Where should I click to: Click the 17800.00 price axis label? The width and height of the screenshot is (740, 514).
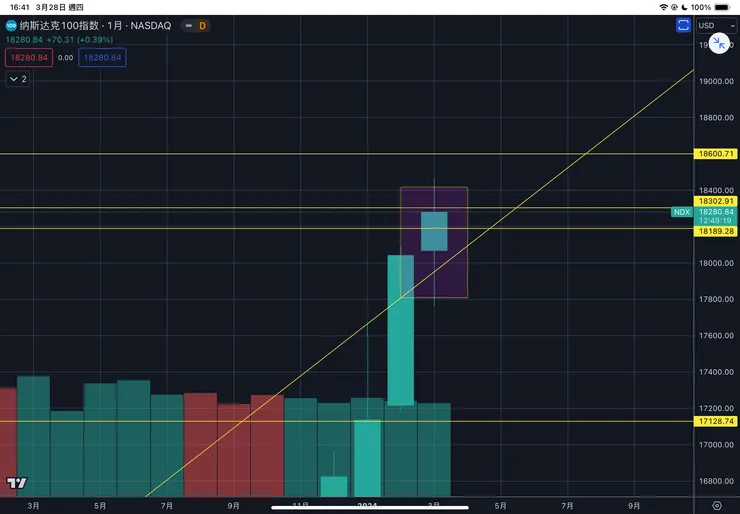pyautogui.click(x=716, y=299)
